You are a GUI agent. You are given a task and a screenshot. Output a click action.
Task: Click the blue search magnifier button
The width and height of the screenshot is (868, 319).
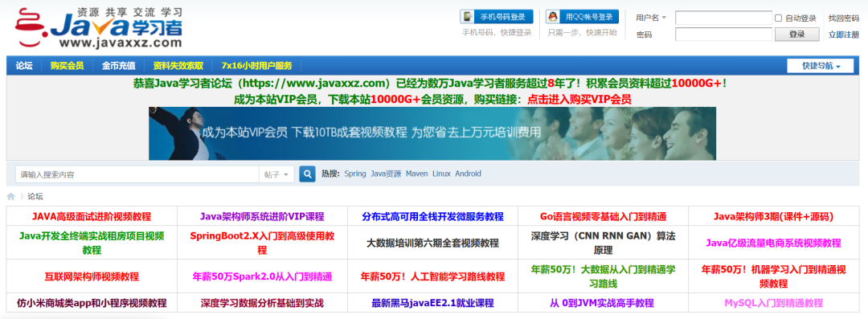click(x=307, y=174)
